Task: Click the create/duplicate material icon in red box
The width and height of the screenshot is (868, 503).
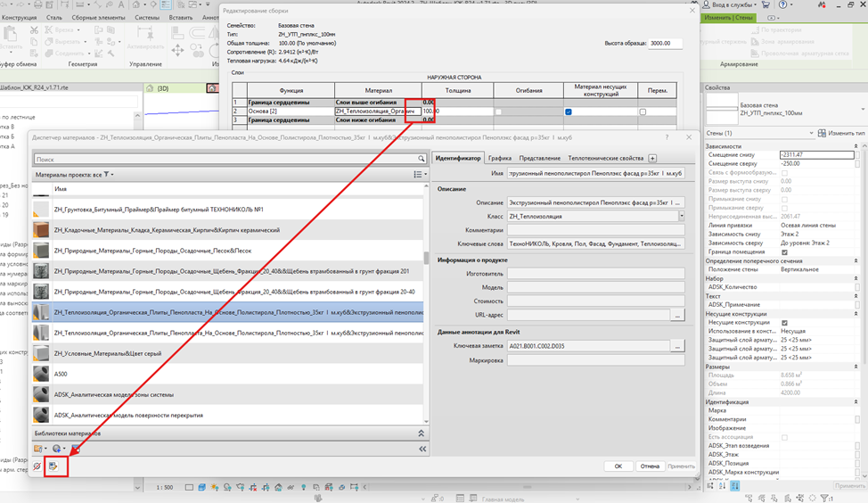Action: click(53, 466)
